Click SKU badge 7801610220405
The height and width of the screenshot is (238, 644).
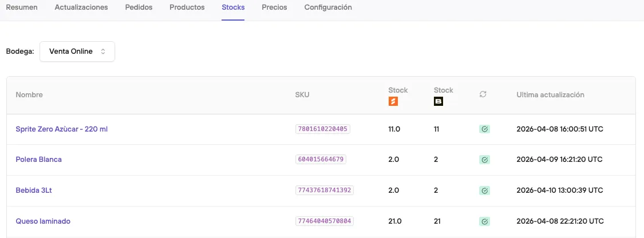[323, 129]
